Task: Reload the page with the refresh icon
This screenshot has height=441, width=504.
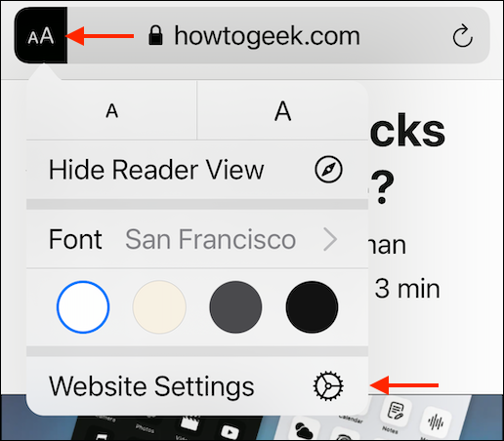Action: click(x=462, y=36)
